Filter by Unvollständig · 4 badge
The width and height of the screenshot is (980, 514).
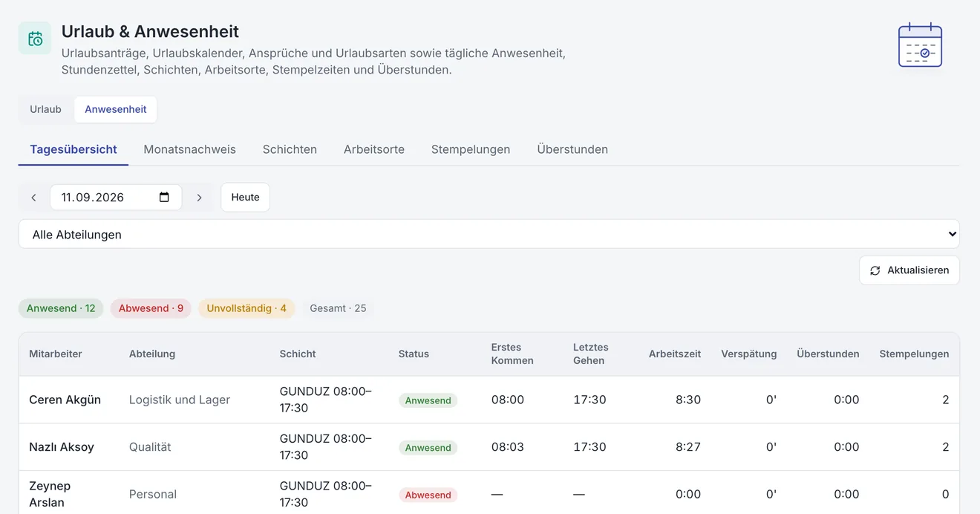(x=246, y=308)
